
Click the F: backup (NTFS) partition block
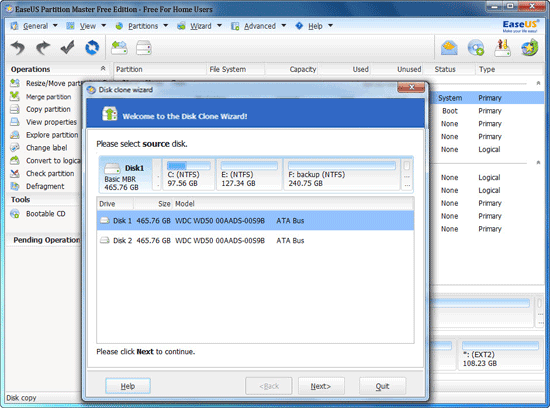342,174
